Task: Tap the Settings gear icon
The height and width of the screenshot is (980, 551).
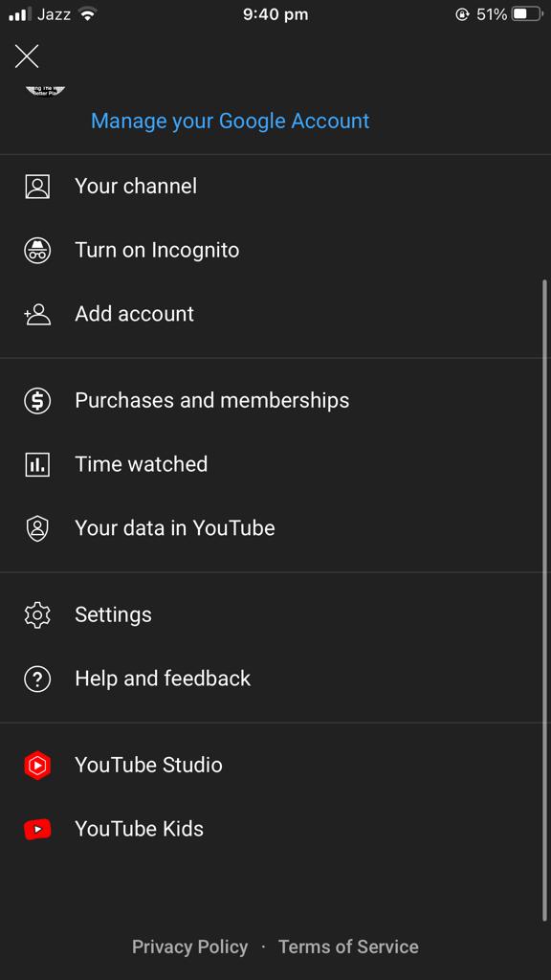Action: point(37,615)
